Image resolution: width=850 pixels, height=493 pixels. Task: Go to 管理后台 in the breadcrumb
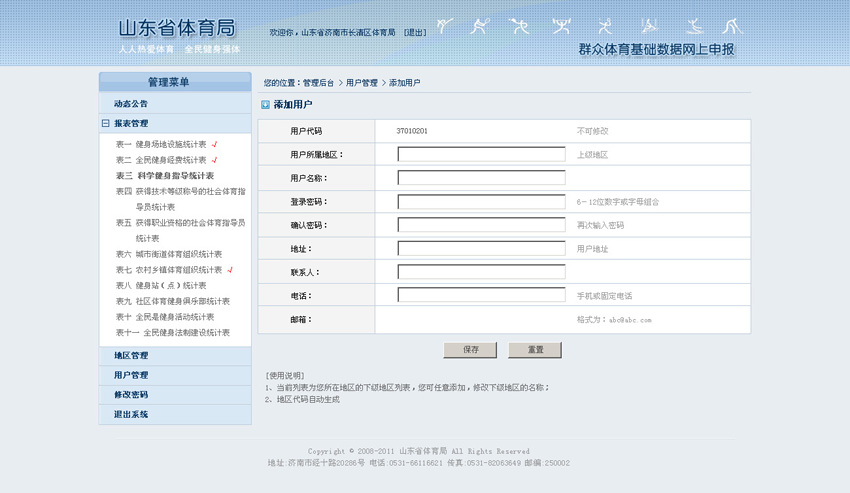pyautogui.click(x=318, y=83)
